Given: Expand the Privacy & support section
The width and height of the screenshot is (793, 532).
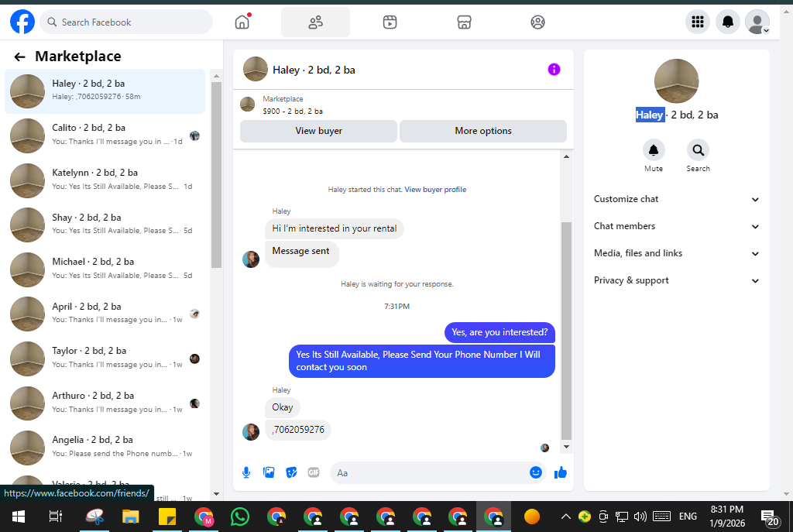Looking at the screenshot, I should 677,280.
